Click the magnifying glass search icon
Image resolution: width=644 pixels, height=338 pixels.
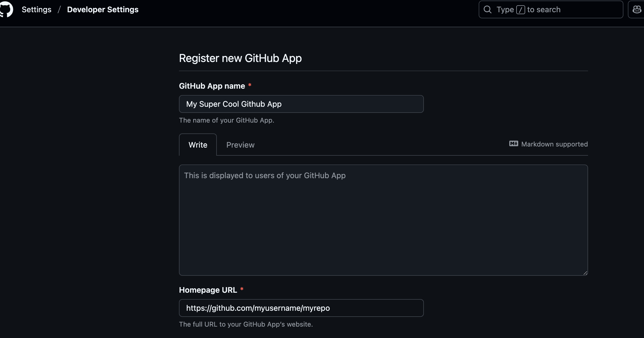[x=488, y=9]
